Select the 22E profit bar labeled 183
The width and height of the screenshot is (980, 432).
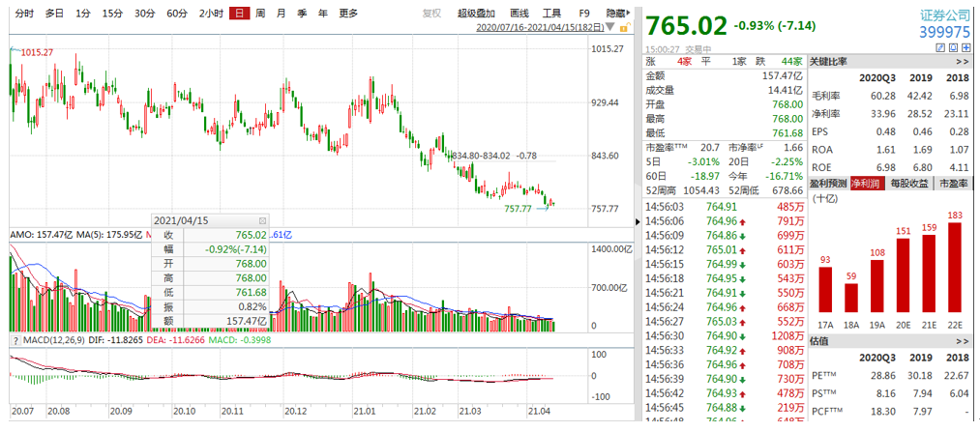(x=955, y=267)
